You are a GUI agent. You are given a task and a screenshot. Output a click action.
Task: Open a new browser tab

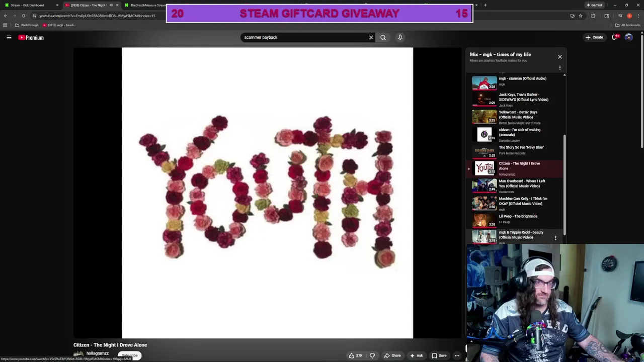coord(485,5)
